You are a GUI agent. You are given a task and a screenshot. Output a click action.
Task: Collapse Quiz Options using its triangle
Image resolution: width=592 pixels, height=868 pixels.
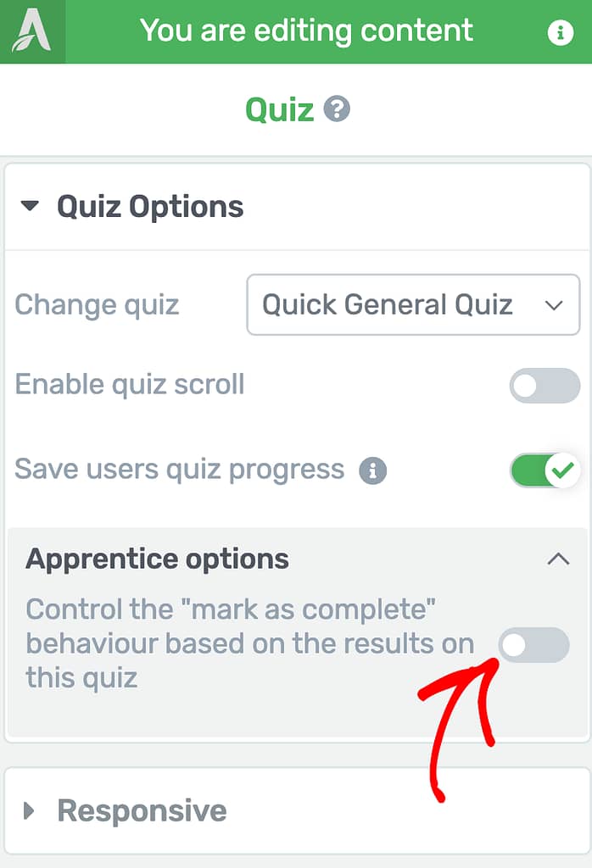coord(31,206)
